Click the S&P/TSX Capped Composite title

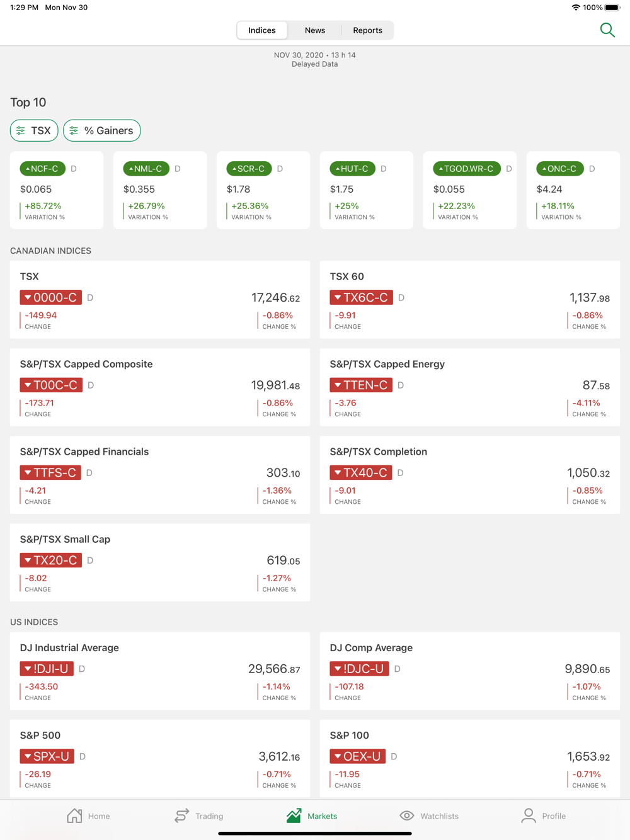[86, 364]
